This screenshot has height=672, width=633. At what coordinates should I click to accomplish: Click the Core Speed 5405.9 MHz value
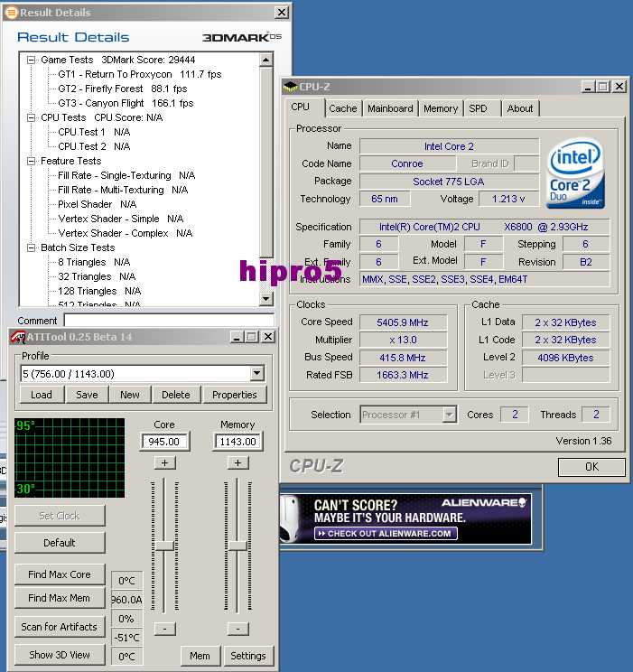pos(403,322)
